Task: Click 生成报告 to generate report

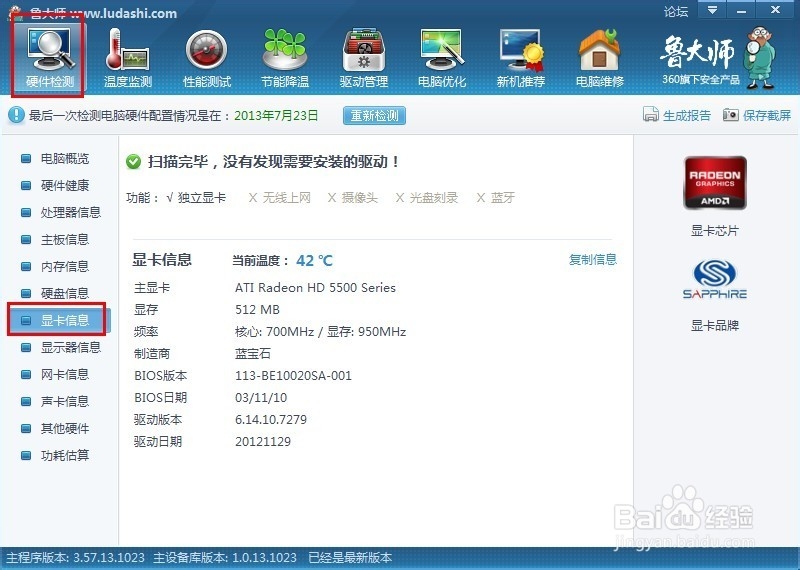Action: point(686,115)
